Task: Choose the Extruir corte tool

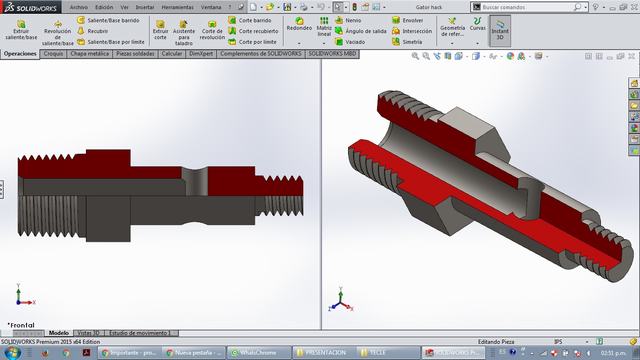Action: pyautogui.click(x=160, y=30)
